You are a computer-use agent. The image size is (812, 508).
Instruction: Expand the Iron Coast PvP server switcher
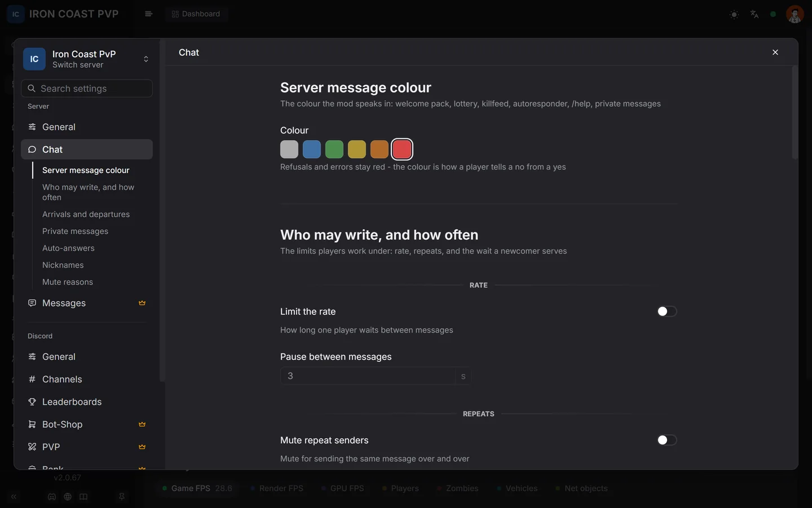[x=87, y=59]
